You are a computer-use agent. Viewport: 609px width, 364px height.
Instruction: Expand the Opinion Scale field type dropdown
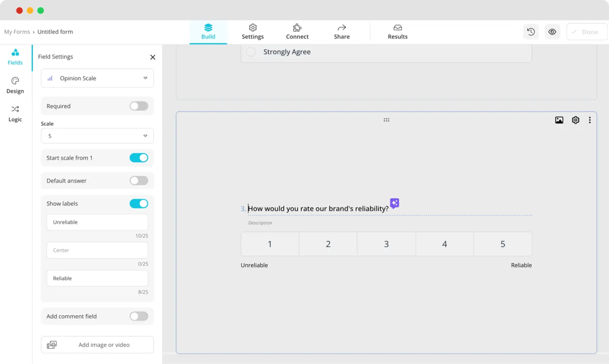(97, 78)
